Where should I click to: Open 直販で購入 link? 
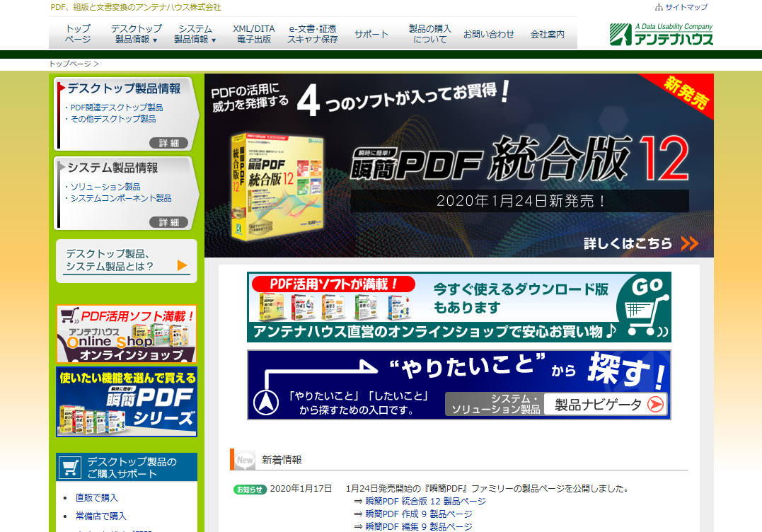97,497
